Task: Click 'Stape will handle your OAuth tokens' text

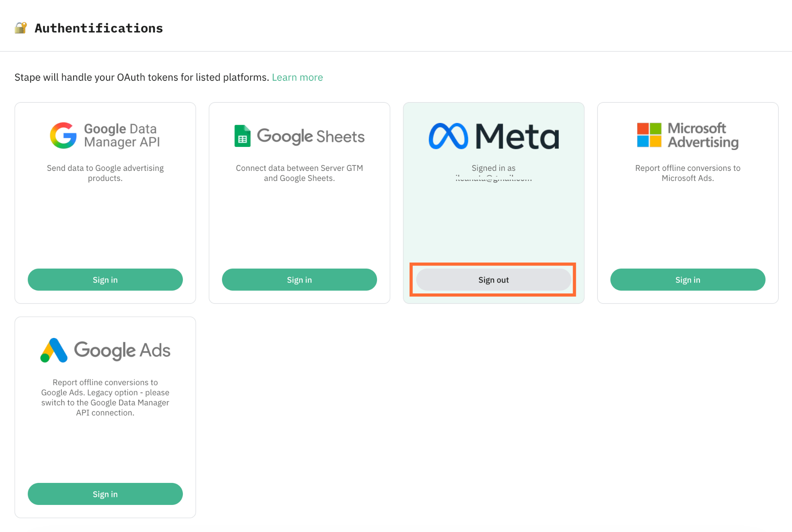Action: [142, 77]
